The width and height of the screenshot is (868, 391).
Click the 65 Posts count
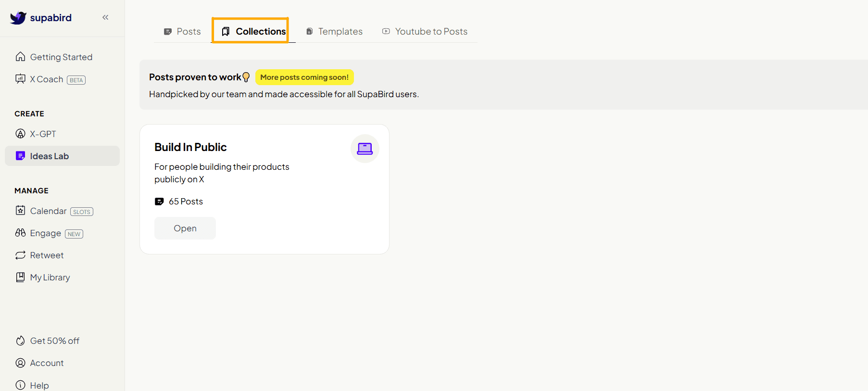186,202
